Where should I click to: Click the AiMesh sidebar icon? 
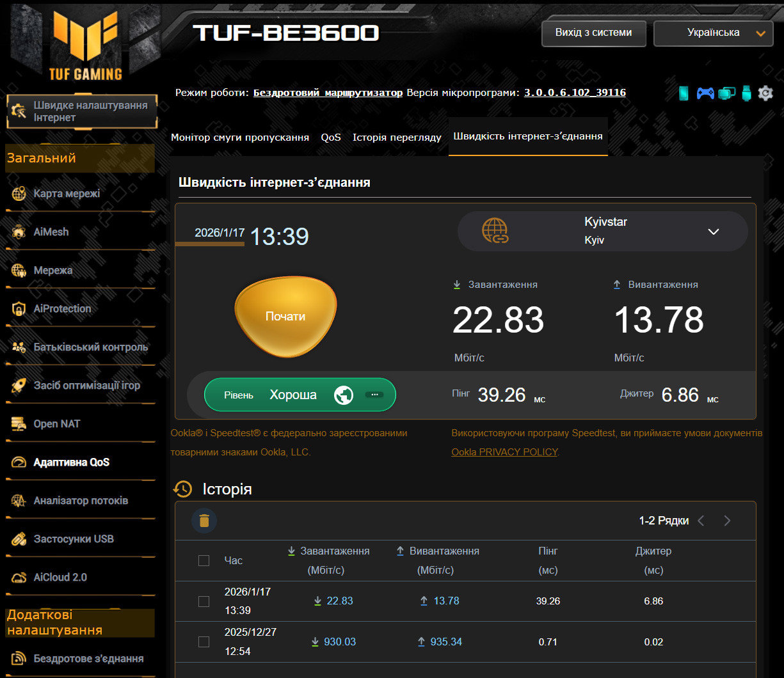(x=19, y=232)
